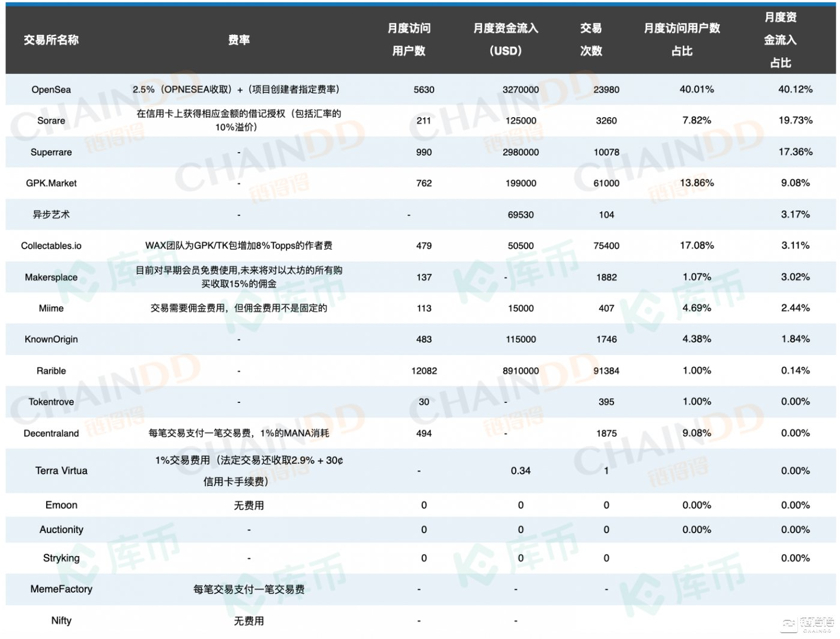Click the value 23980
This screenshot has width=840, height=639.
click(606, 89)
